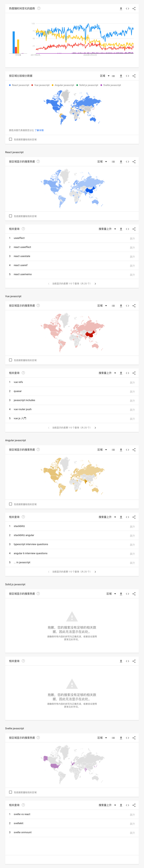Image resolution: width=144 pixels, height=868 pixels.
Task: Open 区域 dropdown in React javascript map card
Action: pos(102,162)
